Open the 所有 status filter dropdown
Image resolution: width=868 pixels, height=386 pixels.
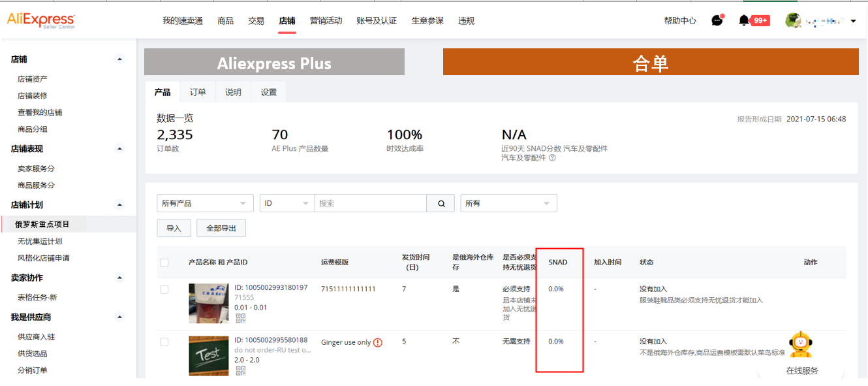(x=509, y=204)
